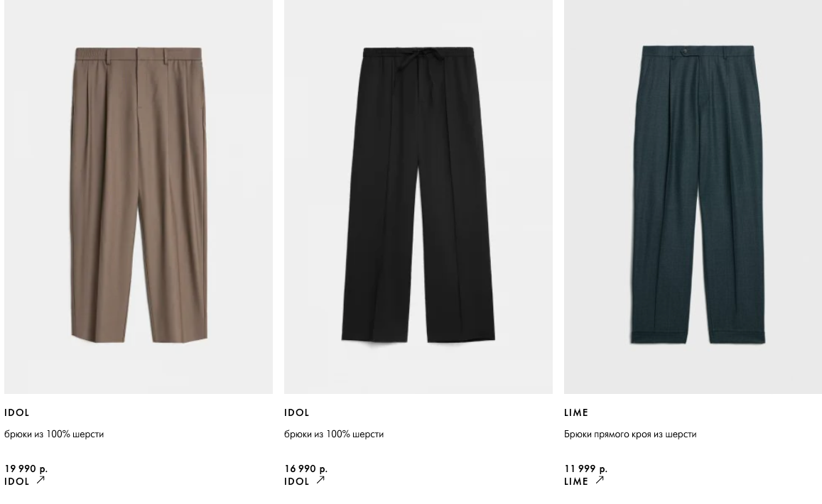Open the black drawstring trousers product image
Viewport: 822px width, 504px height.
(418, 197)
